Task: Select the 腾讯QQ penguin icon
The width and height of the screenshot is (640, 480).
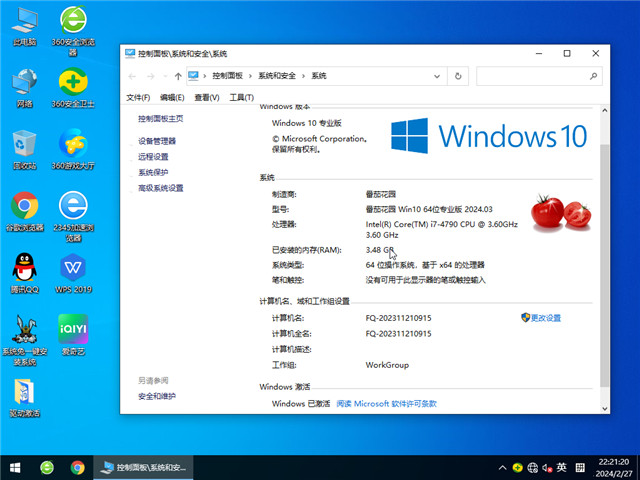Action: click(x=24, y=273)
